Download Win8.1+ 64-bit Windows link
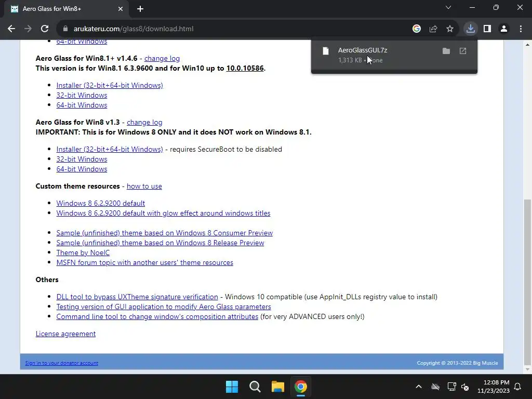This screenshot has height=399, width=532. click(82, 105)
